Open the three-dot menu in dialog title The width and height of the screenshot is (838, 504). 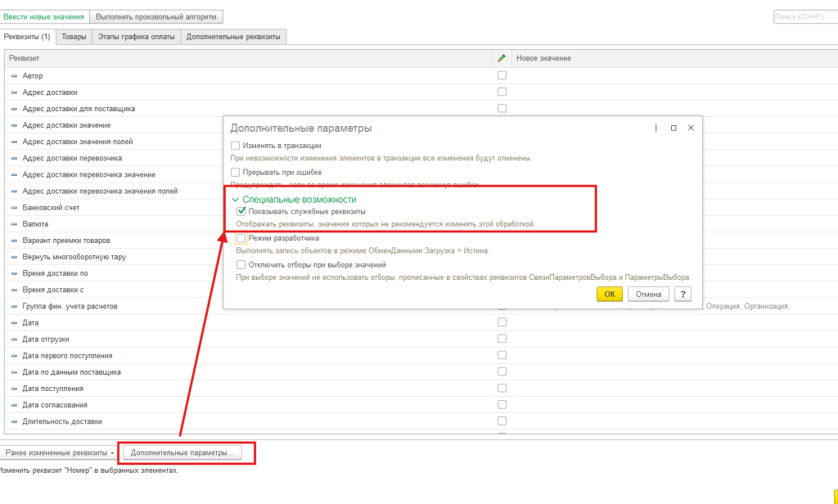pos(656,128)
